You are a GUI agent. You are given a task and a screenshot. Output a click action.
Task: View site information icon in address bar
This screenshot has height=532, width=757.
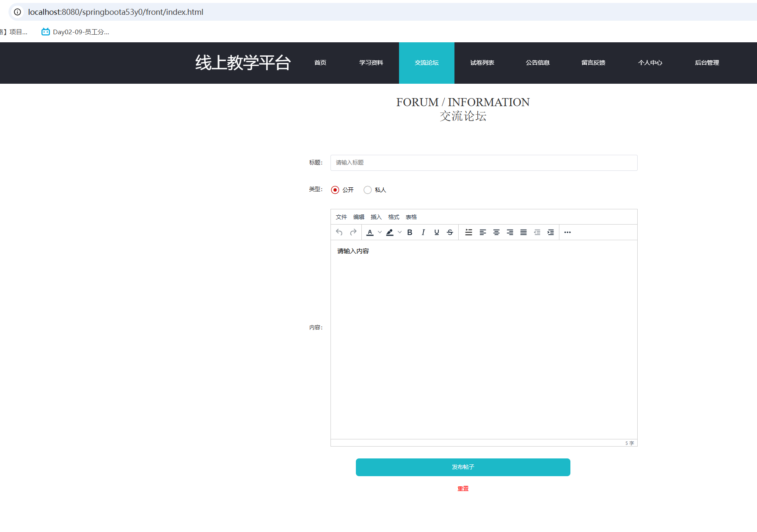17,12
